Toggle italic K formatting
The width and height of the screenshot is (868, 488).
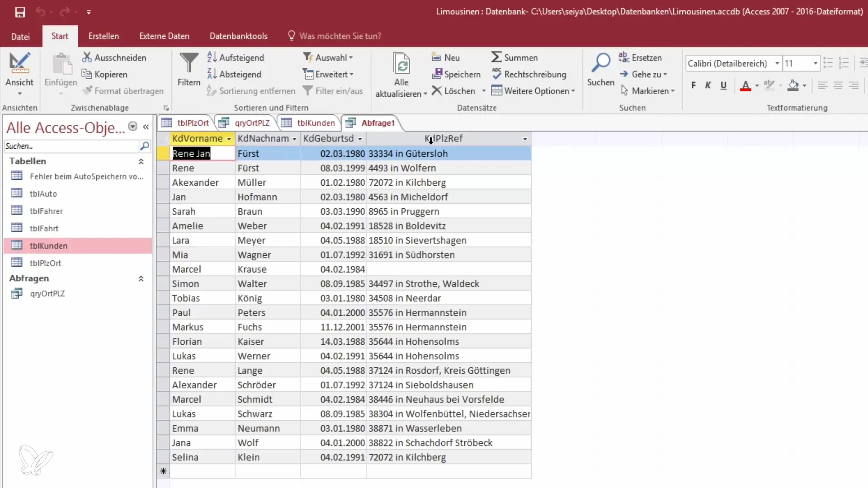(x=708, y=85)
